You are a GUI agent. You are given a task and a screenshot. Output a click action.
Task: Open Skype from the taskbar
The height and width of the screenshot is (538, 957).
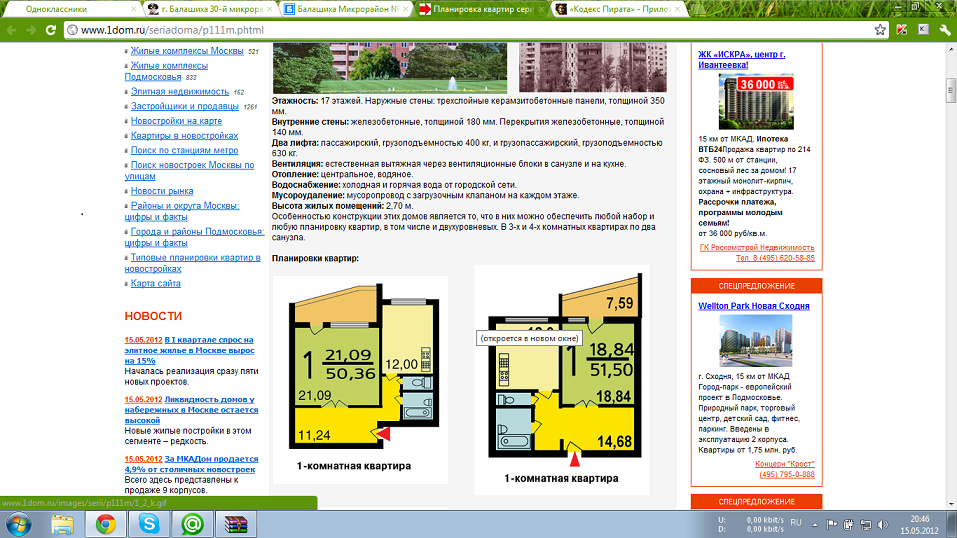149,523
